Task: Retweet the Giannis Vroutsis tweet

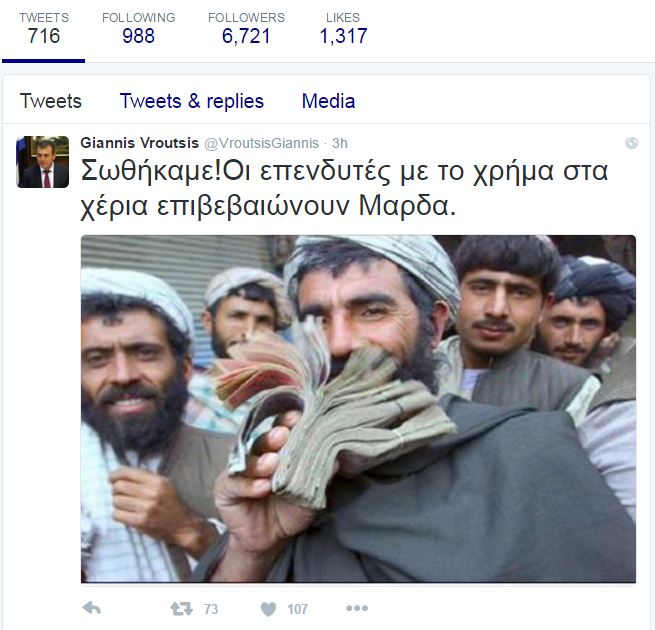Action: click(x=181, y=609)
